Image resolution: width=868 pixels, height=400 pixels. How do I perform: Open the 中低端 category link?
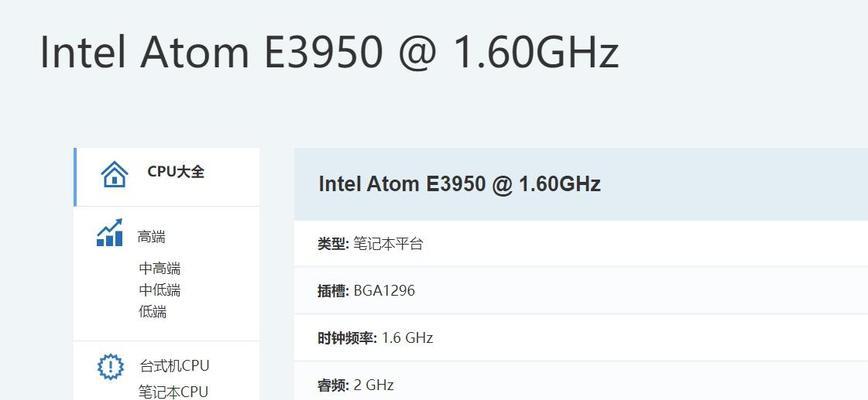pos(159,290)
